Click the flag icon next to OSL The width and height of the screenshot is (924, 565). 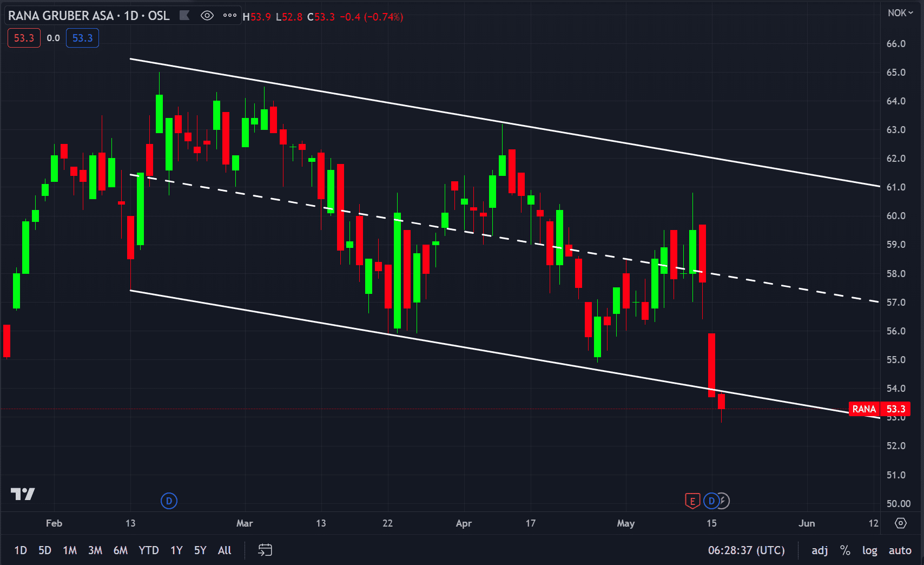(184, 16)
